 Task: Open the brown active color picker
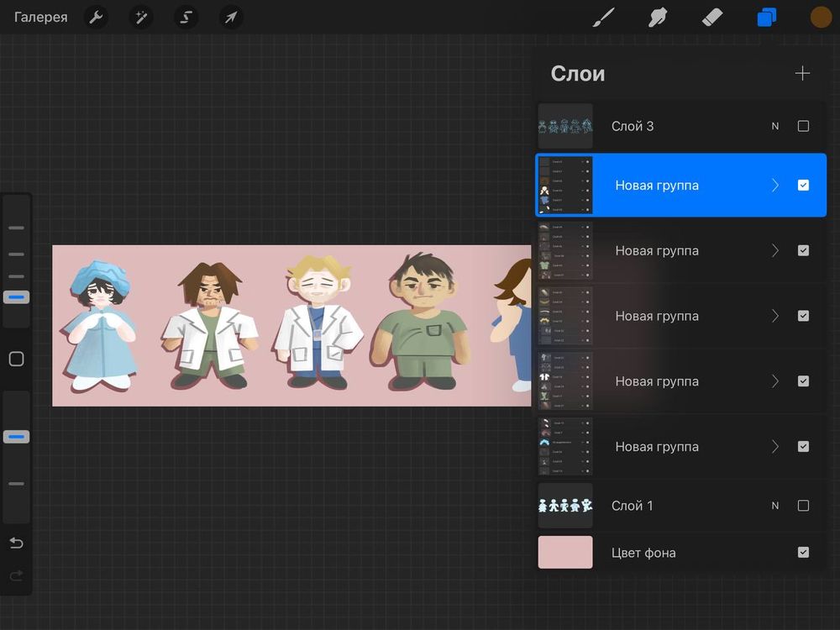(821, 17)
